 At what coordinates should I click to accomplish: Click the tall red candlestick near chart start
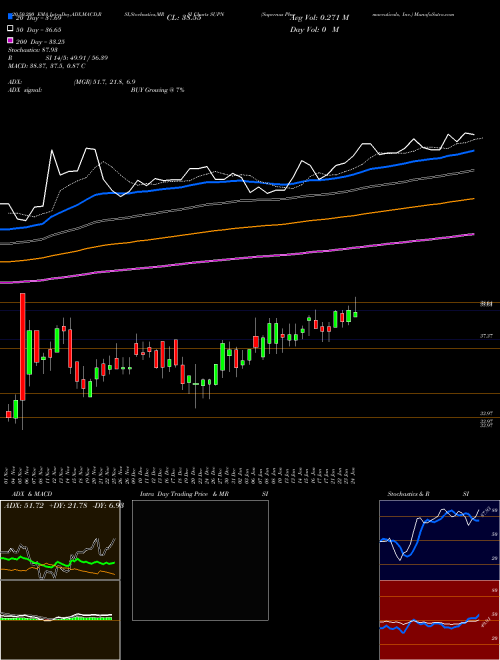pyautogui.click(x=23, y=347)
